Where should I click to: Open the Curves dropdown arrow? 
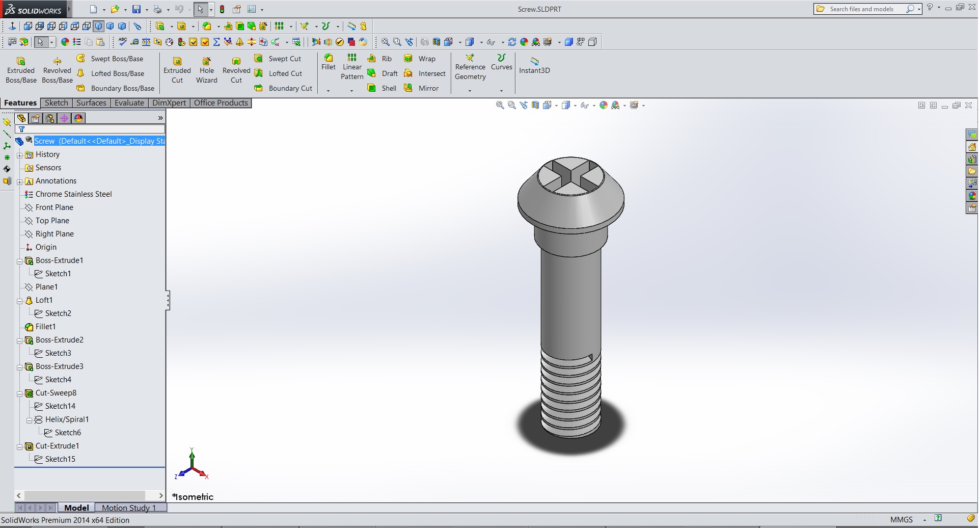(501, 91)
